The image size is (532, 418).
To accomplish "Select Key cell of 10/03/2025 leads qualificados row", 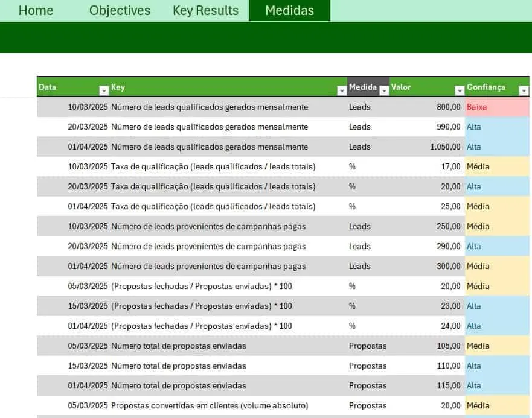I will pos(228,107).
